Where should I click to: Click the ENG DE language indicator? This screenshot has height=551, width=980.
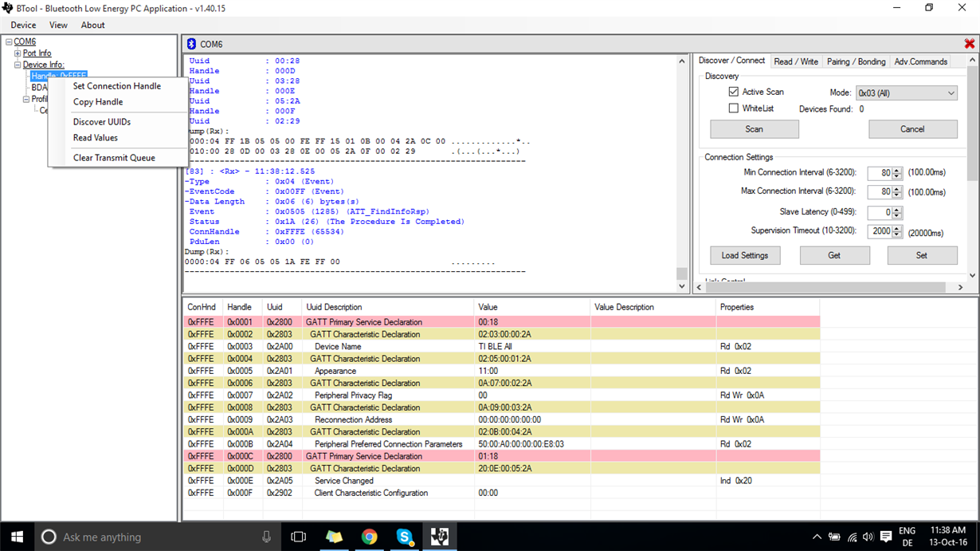tap(907, 537)
